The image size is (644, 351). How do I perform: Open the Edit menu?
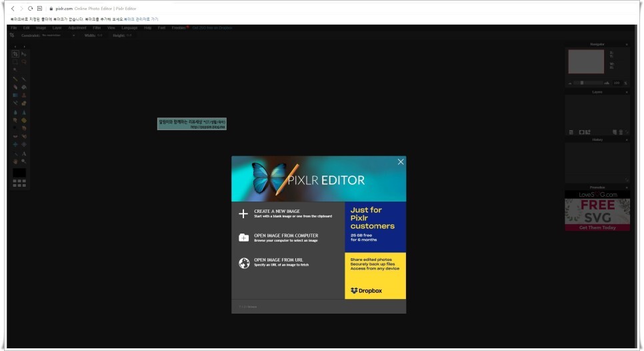click(26, 28)
